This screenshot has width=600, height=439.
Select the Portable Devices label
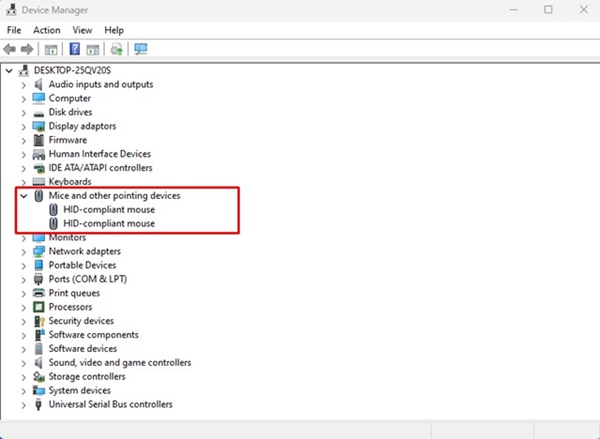[x=82, y=265]
